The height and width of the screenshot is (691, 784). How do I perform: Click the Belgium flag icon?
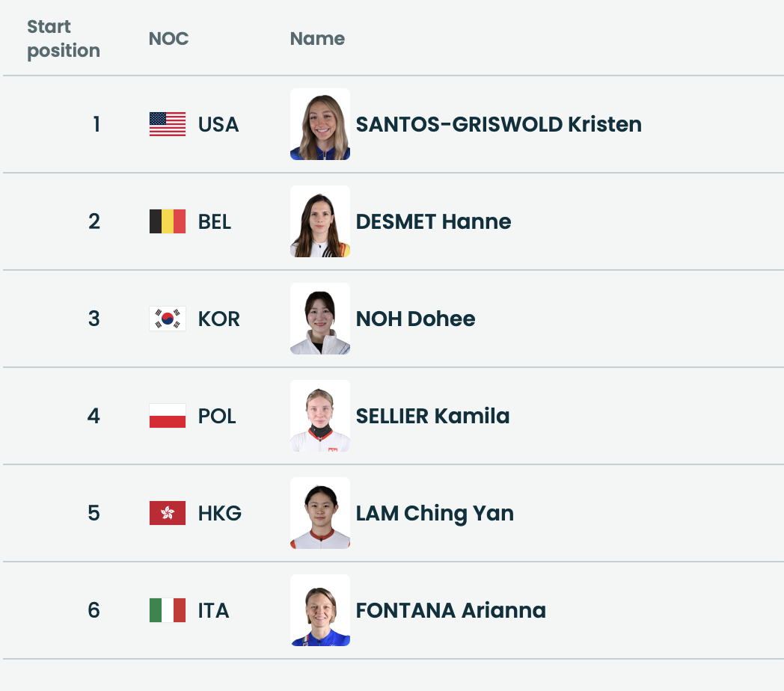click(x=168, y=221)
